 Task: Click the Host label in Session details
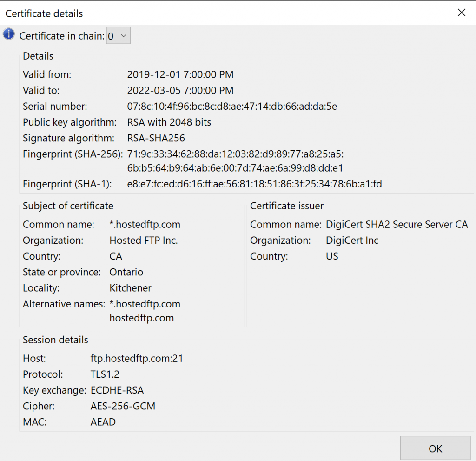tap(34, 359)
